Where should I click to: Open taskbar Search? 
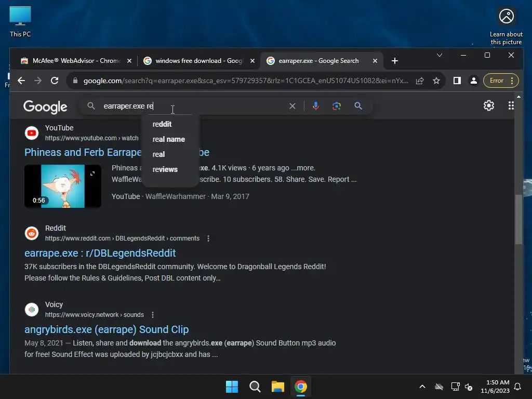click(x=255, y=387)
